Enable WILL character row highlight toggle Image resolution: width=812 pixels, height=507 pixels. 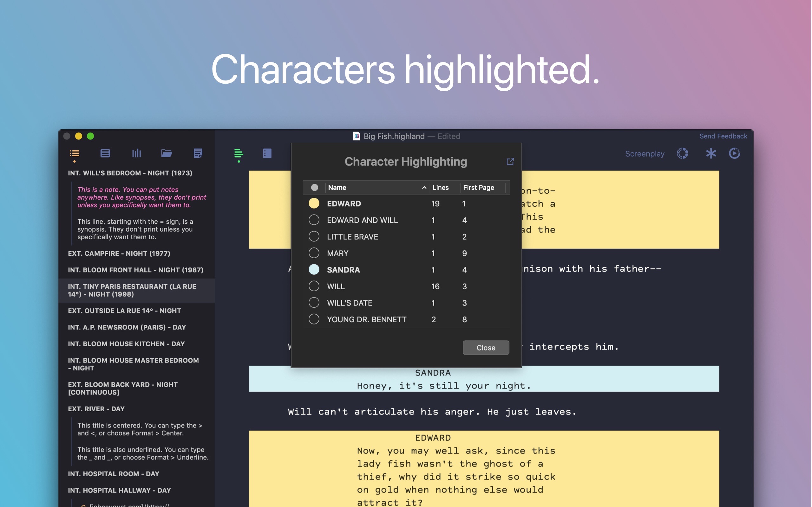coord(314,286)
